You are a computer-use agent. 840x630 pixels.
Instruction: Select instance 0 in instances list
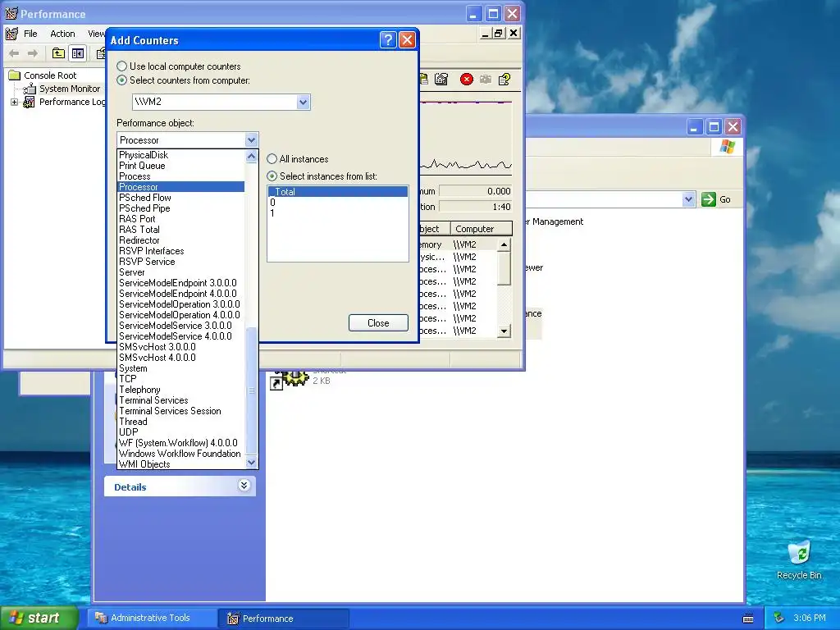coord(337,203)
